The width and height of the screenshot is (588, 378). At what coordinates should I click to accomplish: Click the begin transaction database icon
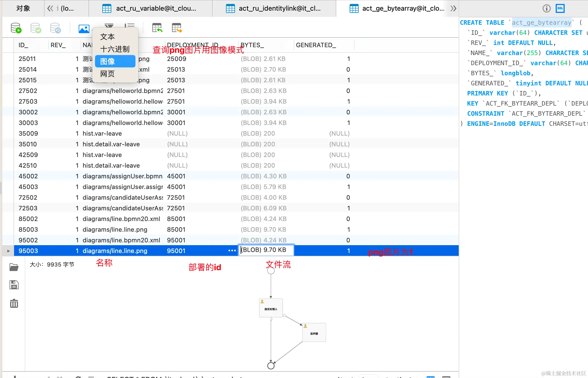click(16, 28)
